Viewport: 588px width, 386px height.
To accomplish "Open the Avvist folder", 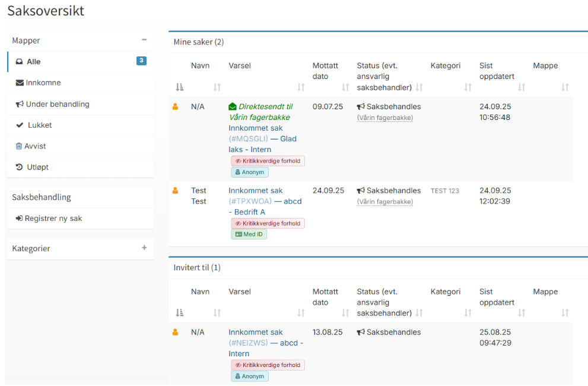I will tap(36, 146).
